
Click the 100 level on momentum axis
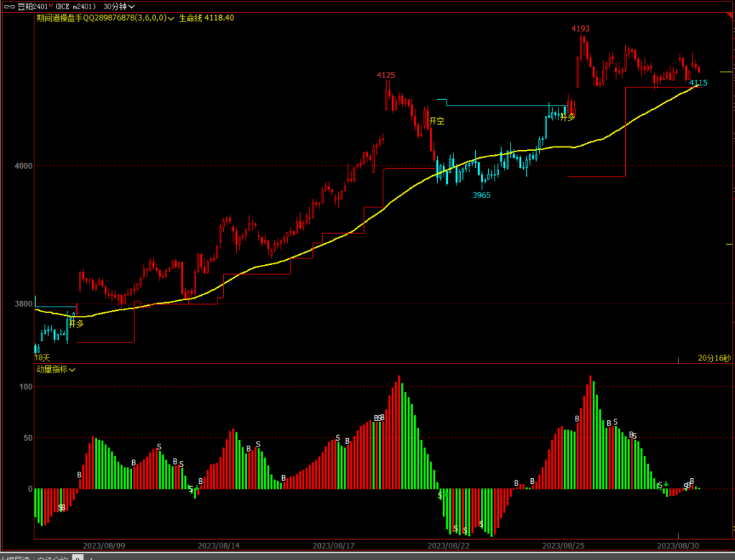[26, 387]
